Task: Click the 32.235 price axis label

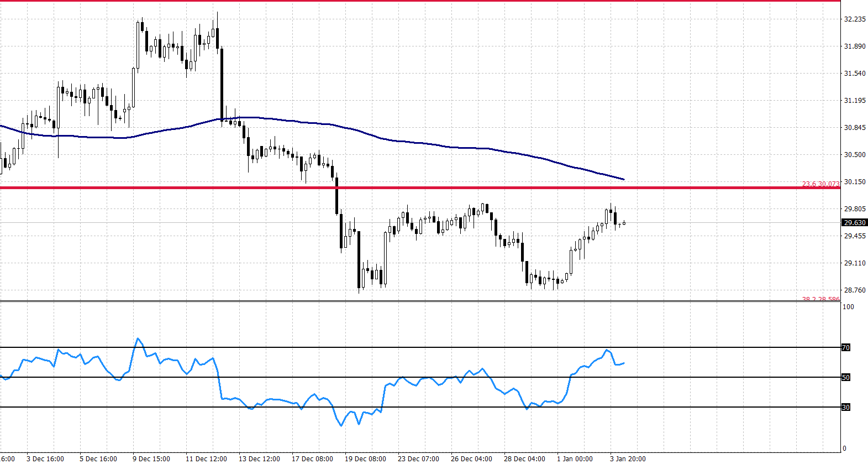Action: [854, 19]
